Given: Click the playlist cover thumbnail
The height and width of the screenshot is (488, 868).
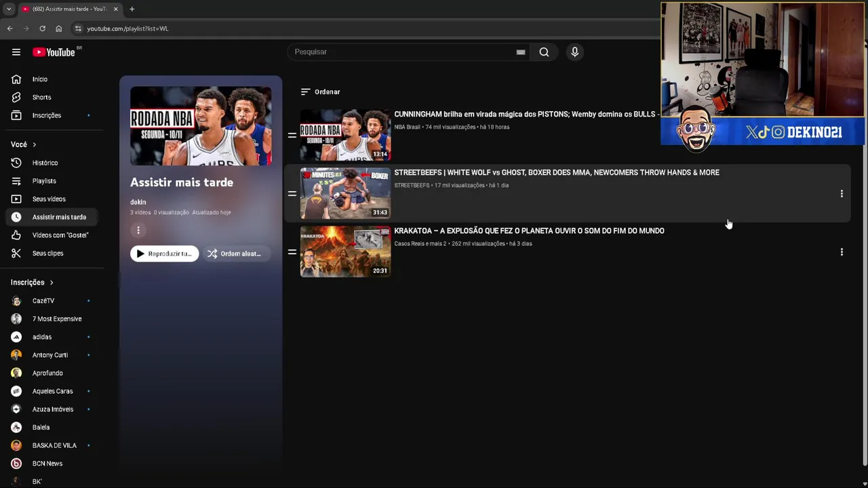Looking at the screenshot, I should 201,126.
